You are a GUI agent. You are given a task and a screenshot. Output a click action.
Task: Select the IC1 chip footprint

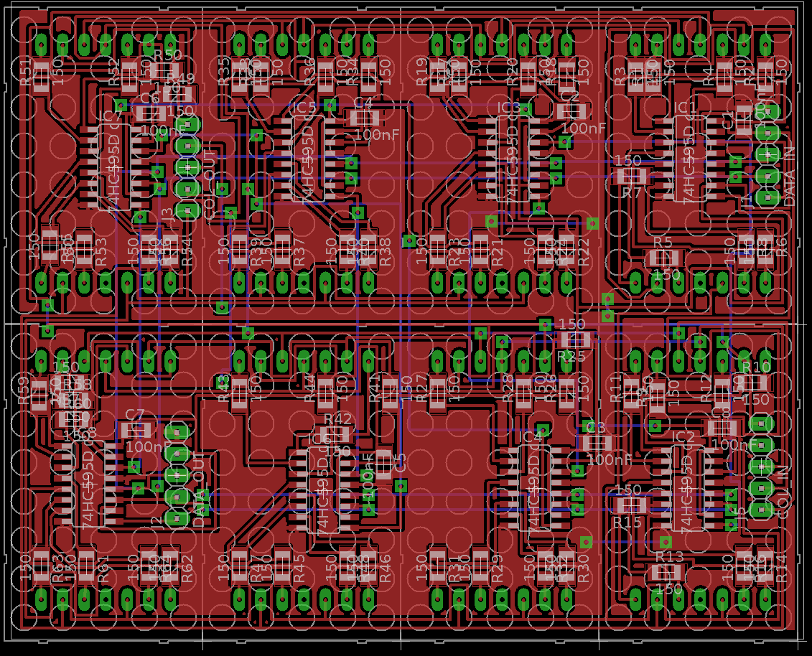coord(690,159)
